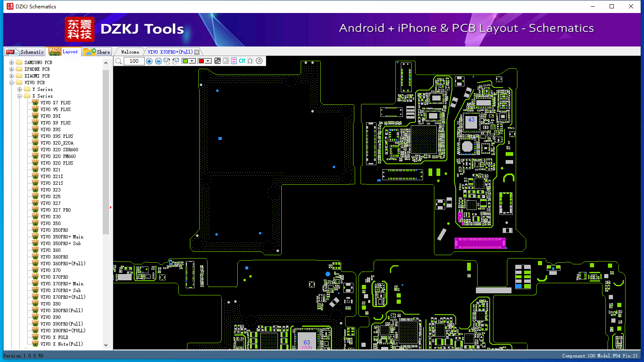Click the VIVO X9S PLUS file icon
Image resolution: width=644 pixels, height=362 pixels.
(35, 136)
